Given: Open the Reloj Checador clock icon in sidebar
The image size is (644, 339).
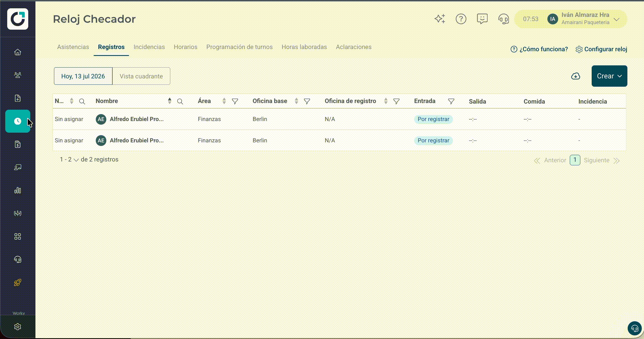Looking at the screenshot, I should click(x=17, y=121).
